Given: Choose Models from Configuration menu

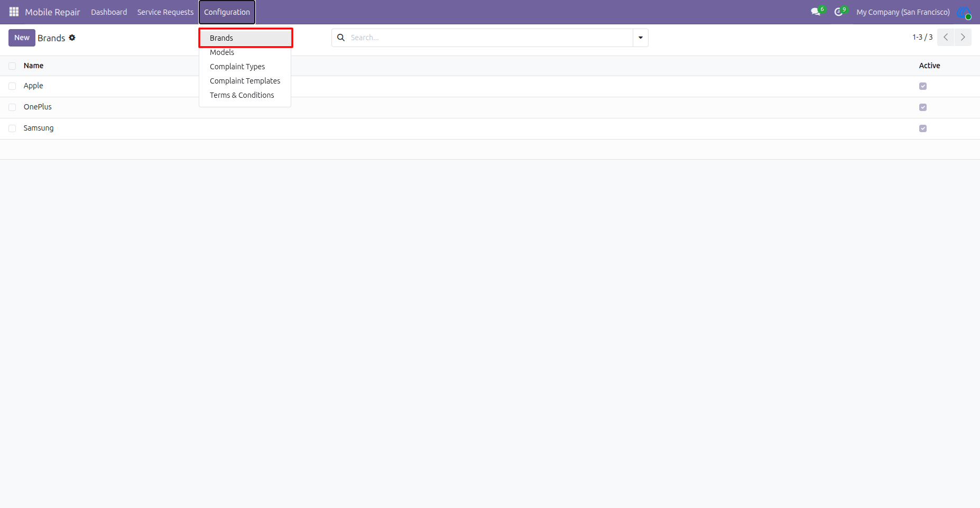Looking at the screenshot, I should [245, 52].
